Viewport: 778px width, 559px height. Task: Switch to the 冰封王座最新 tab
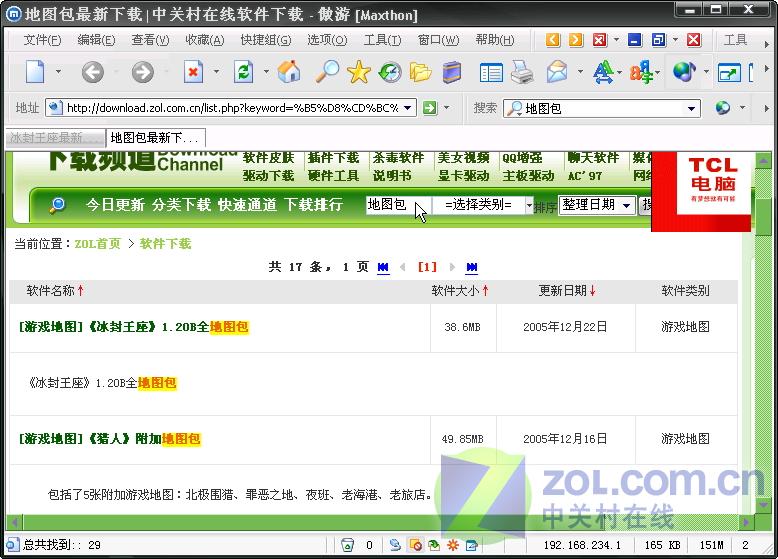point(55,137)
